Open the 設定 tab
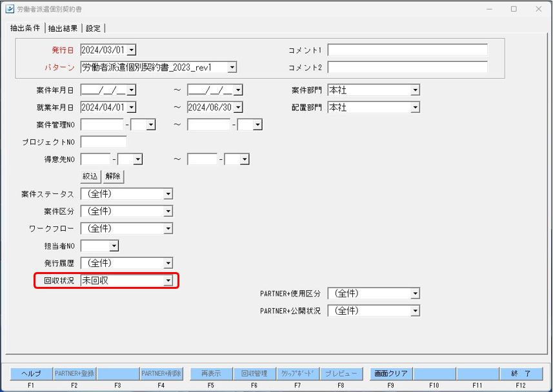The width and height of the screenshot is (553, 392). pos(94,28)
